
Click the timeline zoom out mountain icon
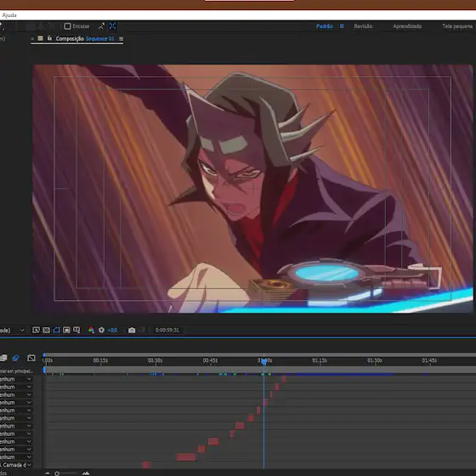[48, 473]
